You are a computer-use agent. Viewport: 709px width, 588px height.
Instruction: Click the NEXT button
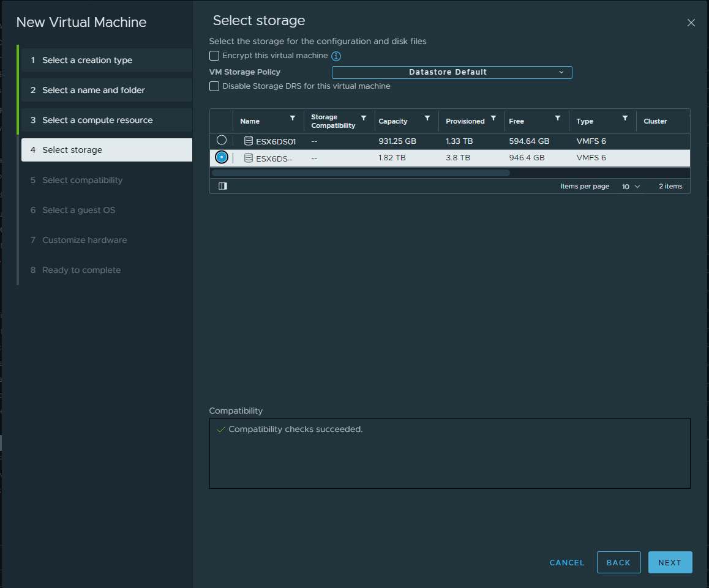coord(670,562)
